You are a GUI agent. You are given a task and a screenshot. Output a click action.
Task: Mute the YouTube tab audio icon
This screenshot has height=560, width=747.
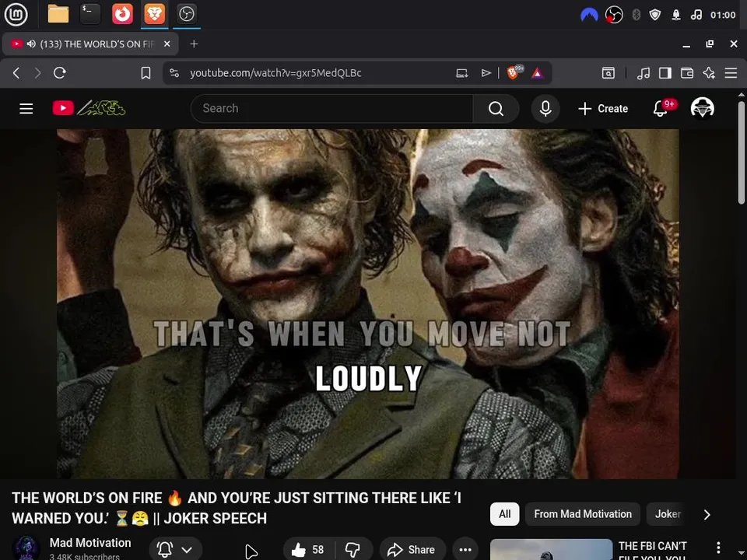[x=31, y=44]
